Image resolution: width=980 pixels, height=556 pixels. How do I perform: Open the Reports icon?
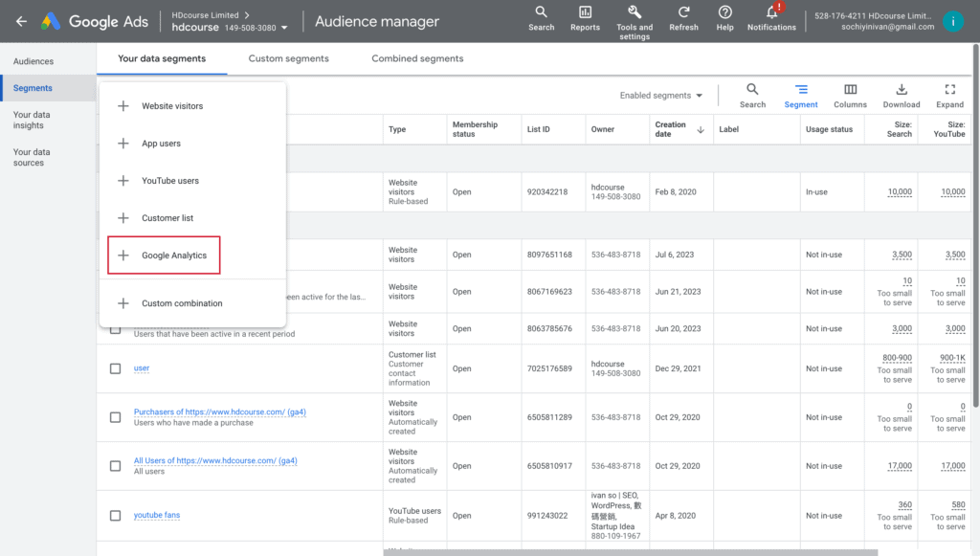coord(585,19)
